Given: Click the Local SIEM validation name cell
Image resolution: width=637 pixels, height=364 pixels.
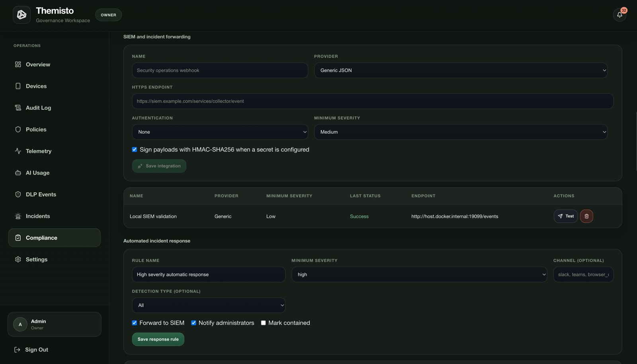Looking at the screenshot, I should [x=153, y=216].
